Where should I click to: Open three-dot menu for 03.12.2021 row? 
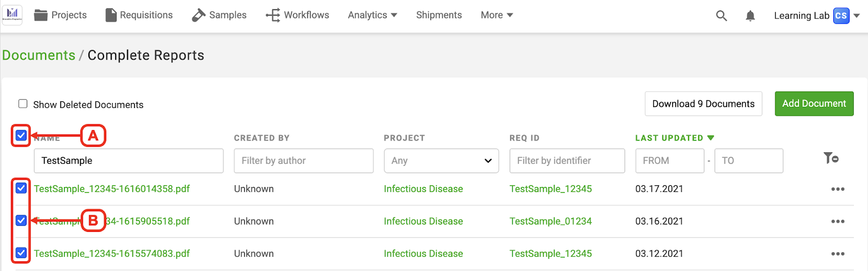click(x=838, y=254)
